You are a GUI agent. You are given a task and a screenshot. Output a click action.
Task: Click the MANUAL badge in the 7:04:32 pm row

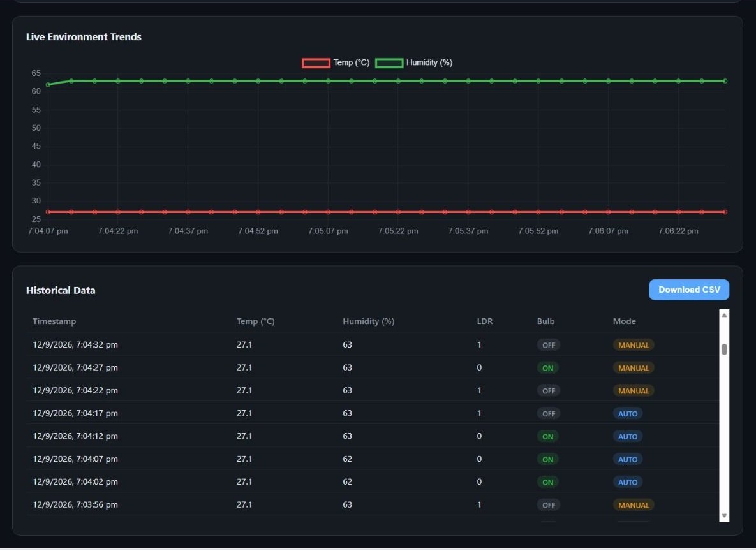(634, 346)
